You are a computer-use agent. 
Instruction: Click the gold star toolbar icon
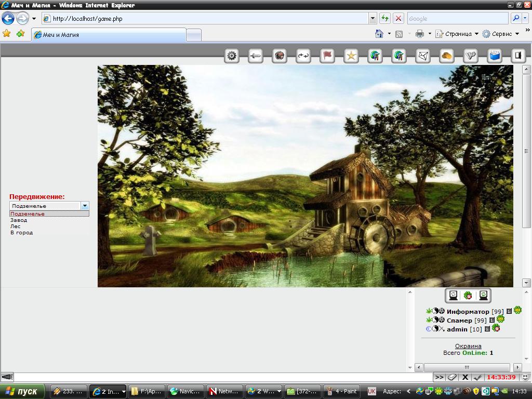tap(351, 56)
